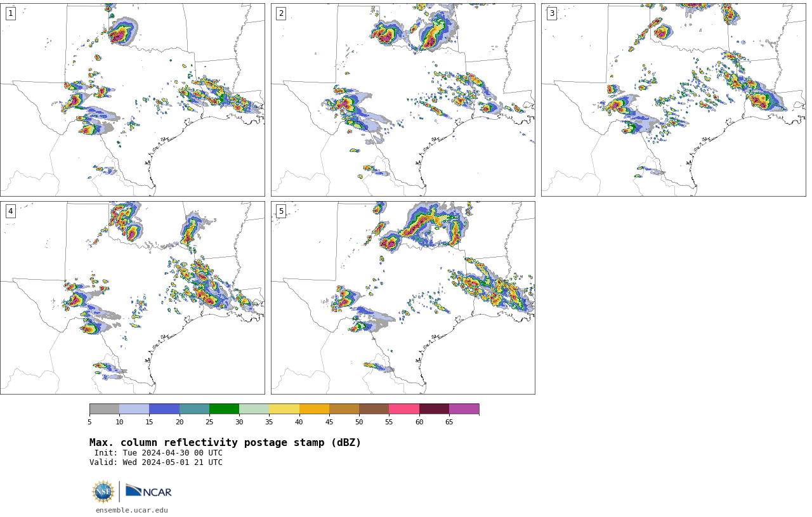Select the yellow 35-40 dBZ swatch
The height and width of the screenshot is (517, 812).
284,409
